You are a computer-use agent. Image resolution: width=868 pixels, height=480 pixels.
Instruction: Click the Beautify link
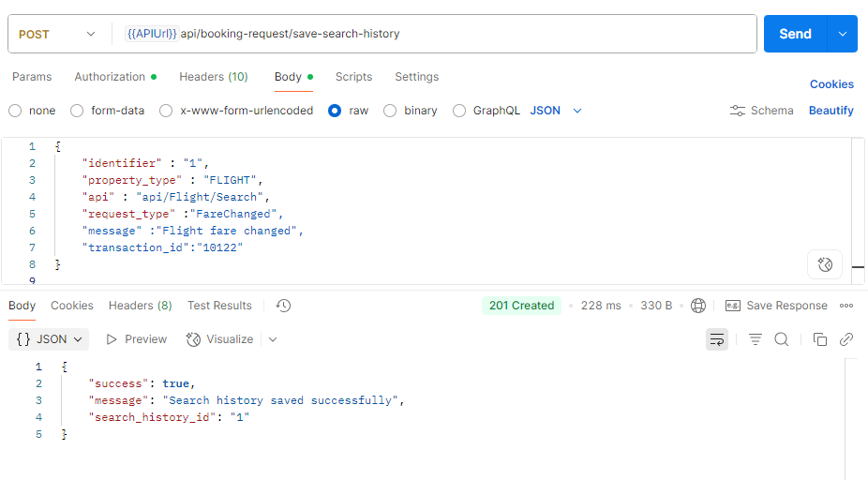831,111
